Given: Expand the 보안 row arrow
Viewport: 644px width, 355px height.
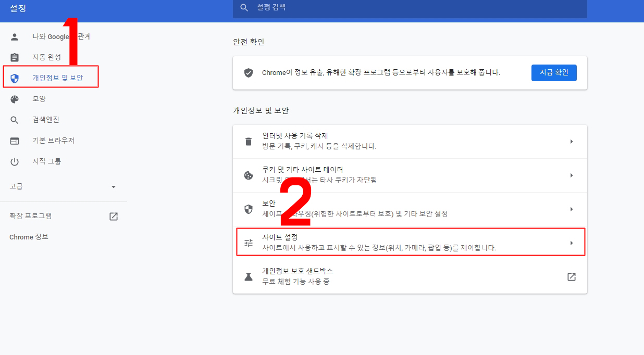Looking at the screenshot, I should pos(572,209).
